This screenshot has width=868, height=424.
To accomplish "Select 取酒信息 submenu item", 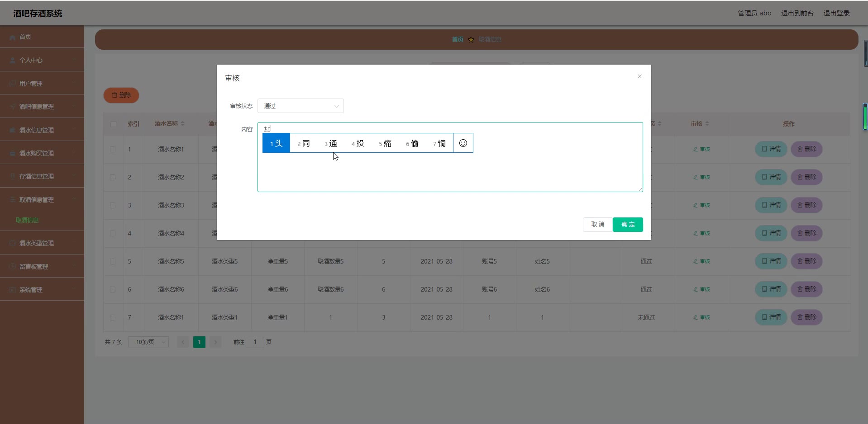I will tap(27, 220).
